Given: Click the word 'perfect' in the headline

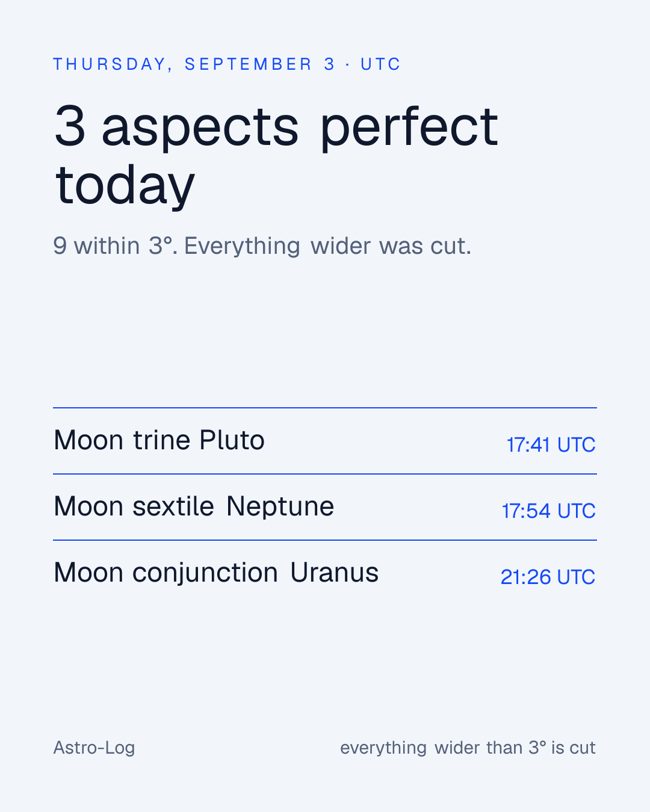Looking at the screenshot, I should [409, 127].
